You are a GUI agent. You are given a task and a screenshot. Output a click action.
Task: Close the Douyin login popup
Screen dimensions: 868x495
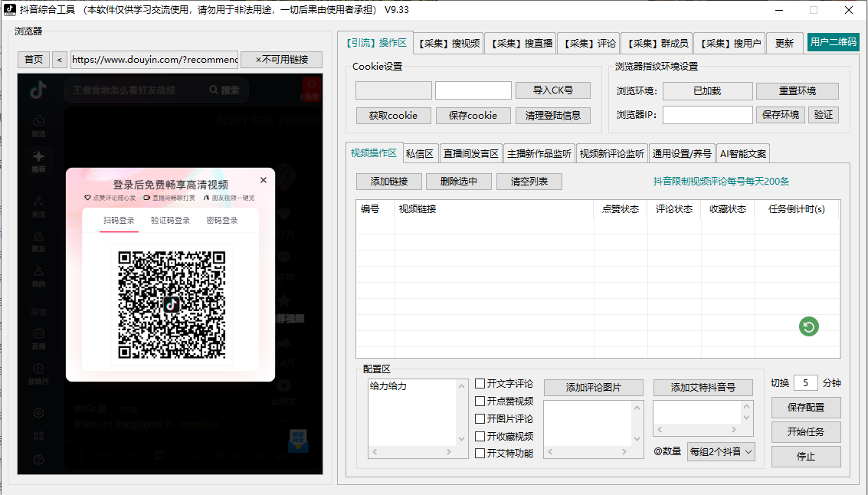coord(263,180)
